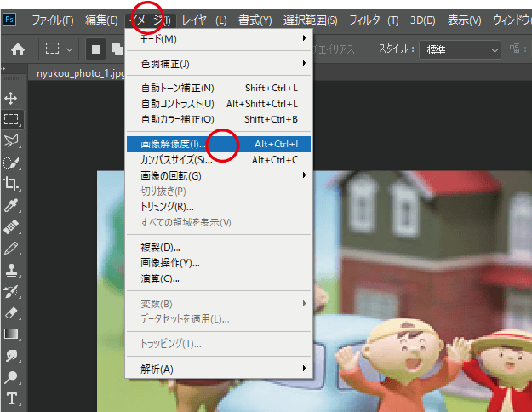Image resolution: width=532 pixels, height=412 pixels.
Task: Choose New Selection mode button
Action: 95,49
